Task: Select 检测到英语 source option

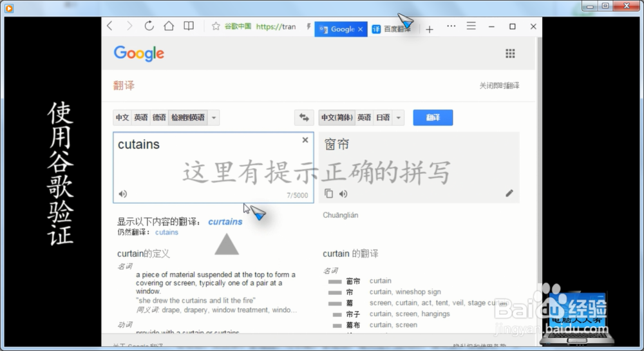Action: pos(188,117)
